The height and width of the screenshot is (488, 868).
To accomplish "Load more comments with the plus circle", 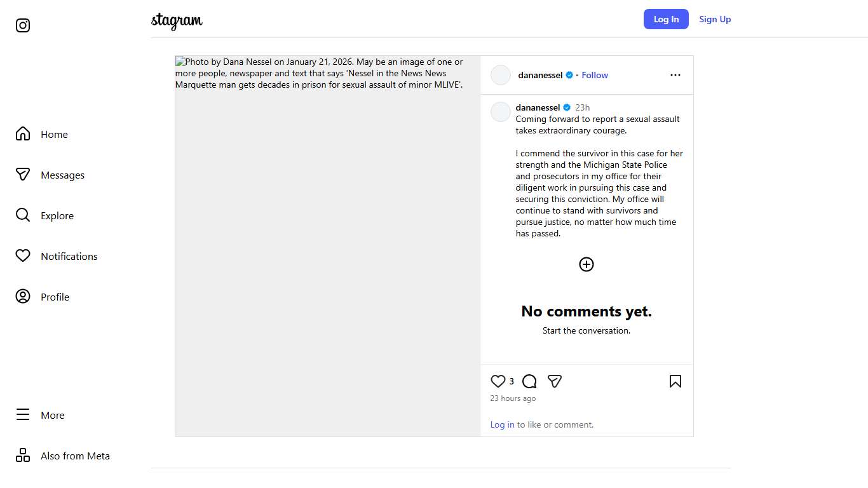I will click(x=587, y=264).
